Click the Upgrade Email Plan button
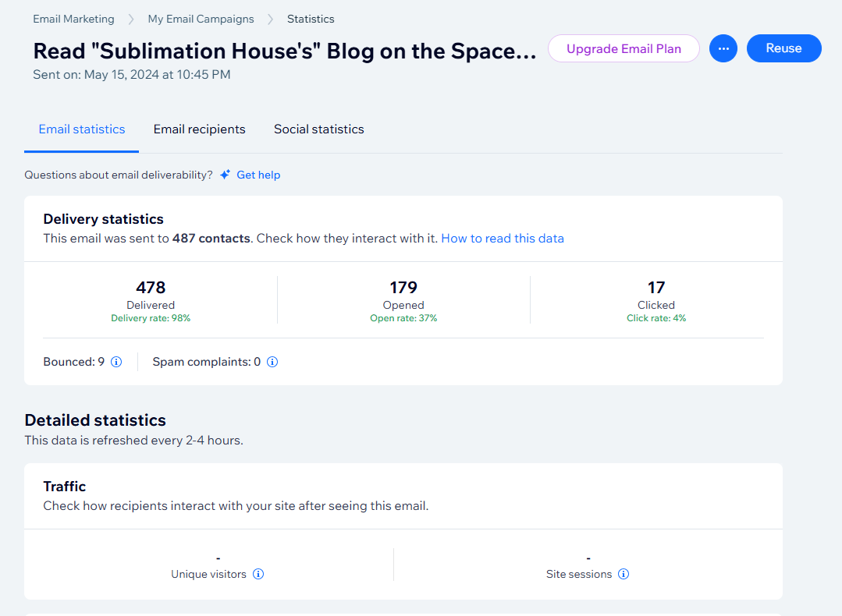Screen dimensions: 842x616 tap(624, 48)
